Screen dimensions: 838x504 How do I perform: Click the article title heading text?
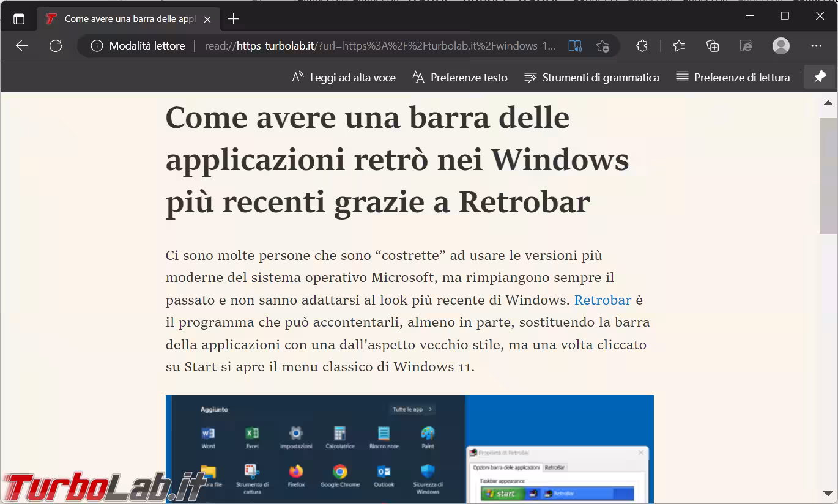coord(398,160)
